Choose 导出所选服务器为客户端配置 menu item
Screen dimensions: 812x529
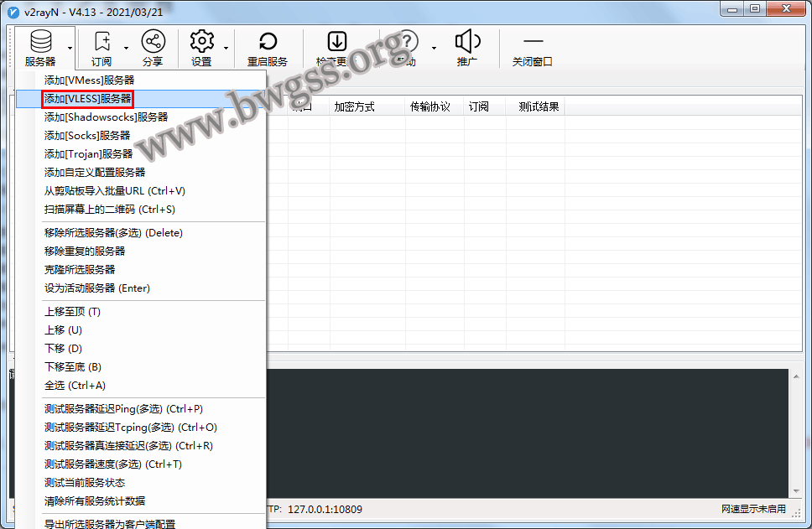[141, 523]
